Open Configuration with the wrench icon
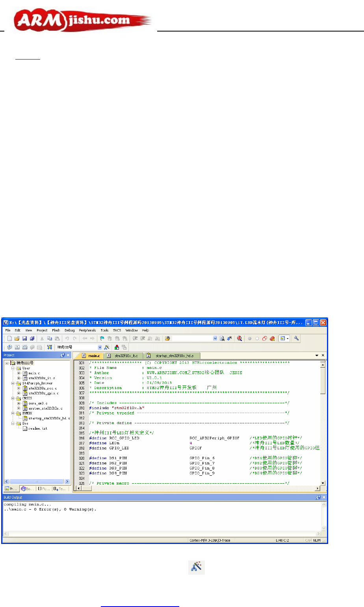 pos(296,338)
